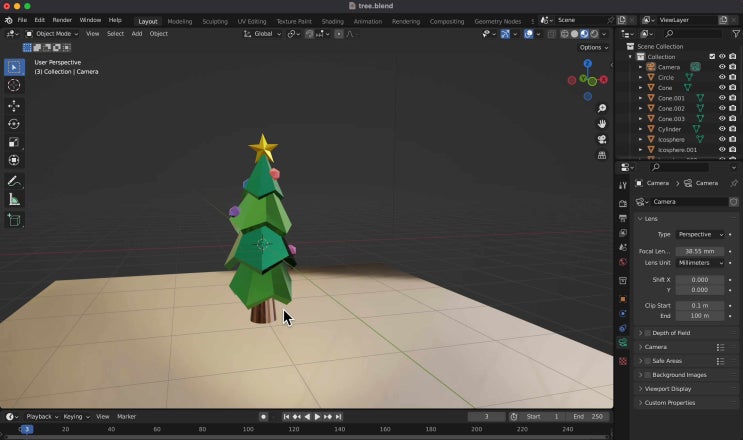
Task: Enable the Depth of Field checkbox
Action: [x=647, y=333]
